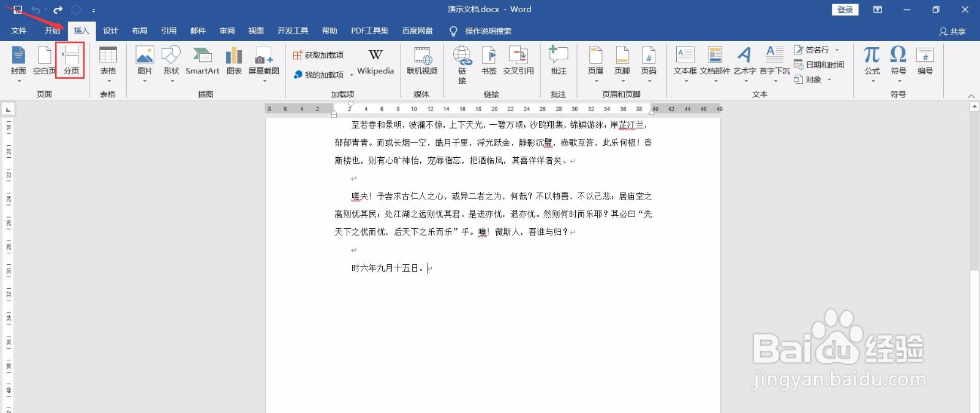
Task: Switch to the Mailings (邮件) tab
Action: (198, 31)
